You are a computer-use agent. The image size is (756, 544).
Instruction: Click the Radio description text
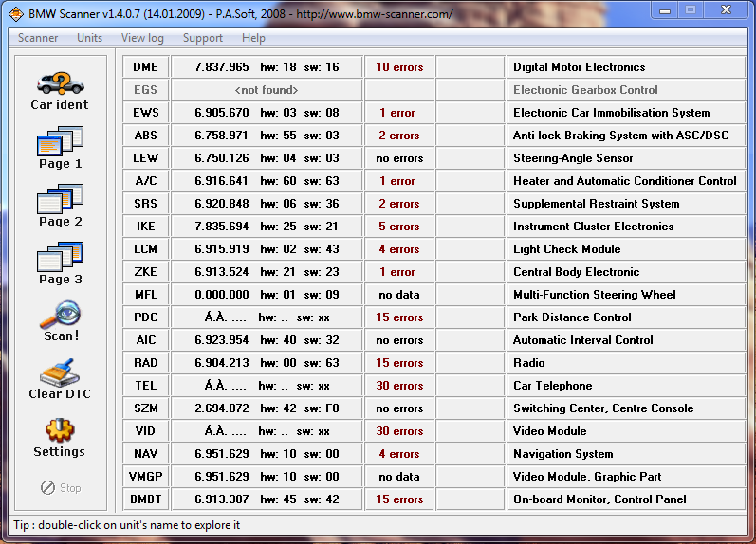pos(529,363)
